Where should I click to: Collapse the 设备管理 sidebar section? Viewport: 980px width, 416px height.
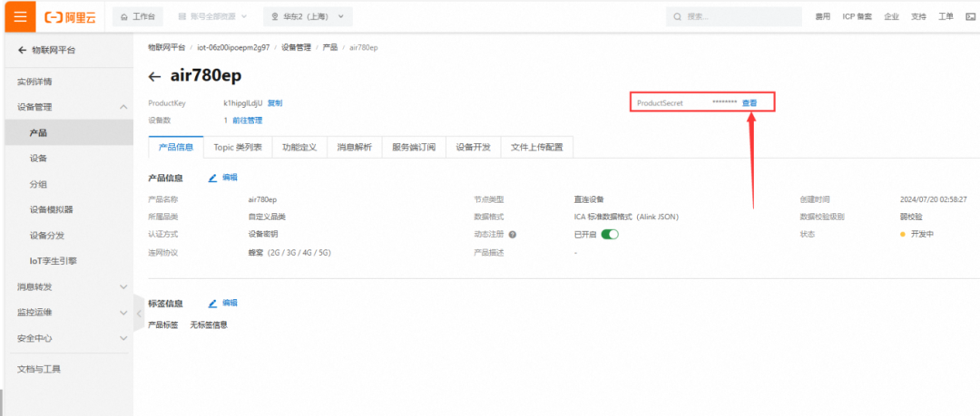pyautogui.click(x=69, y=107)
